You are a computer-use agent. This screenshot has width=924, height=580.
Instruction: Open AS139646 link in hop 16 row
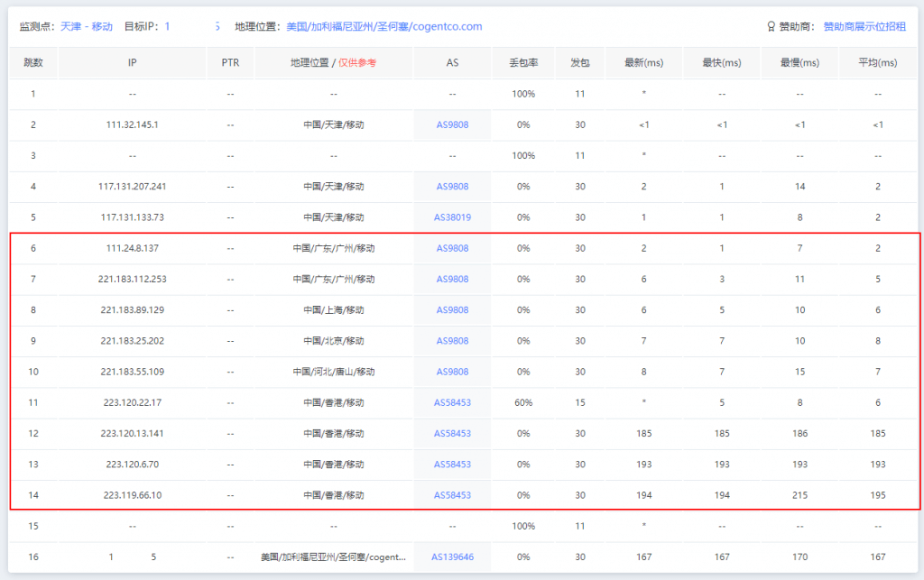pos(452,557)
